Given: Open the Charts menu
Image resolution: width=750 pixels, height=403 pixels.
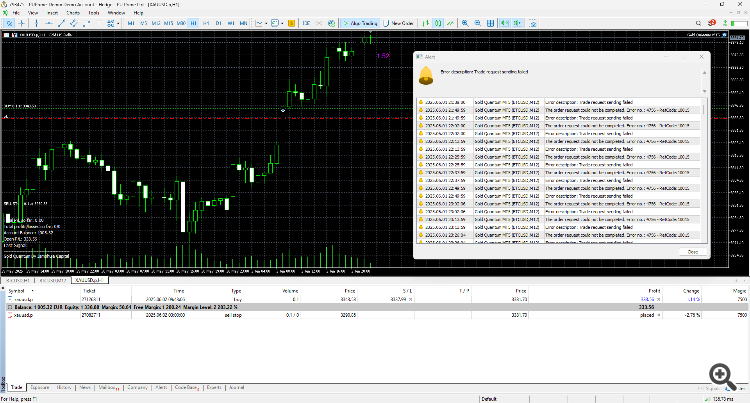Looking at the screenshot, I should pyautogui.click(x=73, y=13).
